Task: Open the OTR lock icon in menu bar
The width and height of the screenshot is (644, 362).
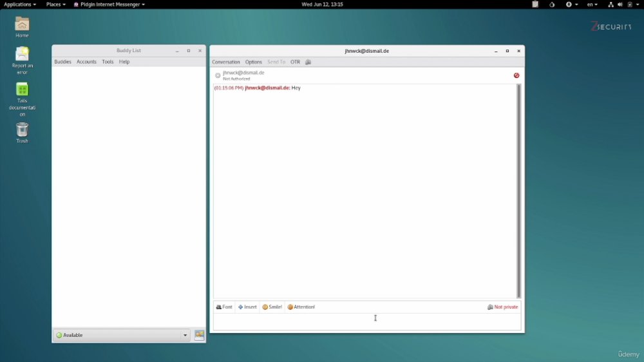Action: [x=308, y=62]
